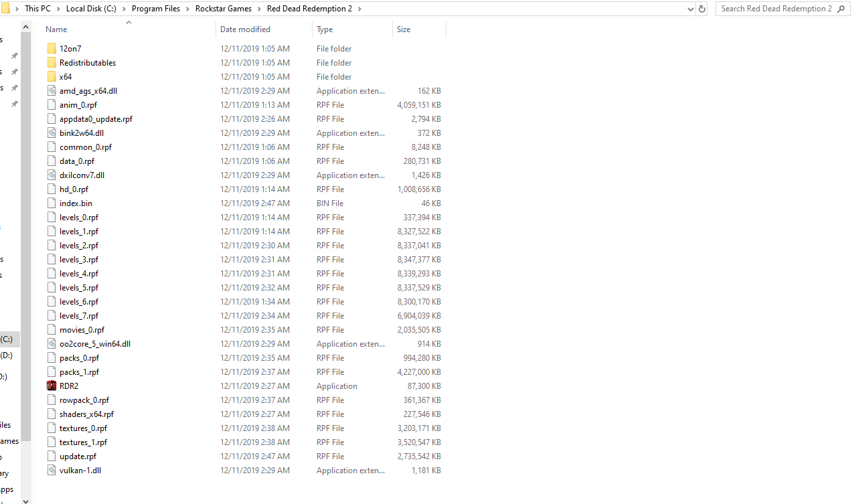
Task: Expand the chevron after Red Dead Redemption 2
Action: point(359,9)
